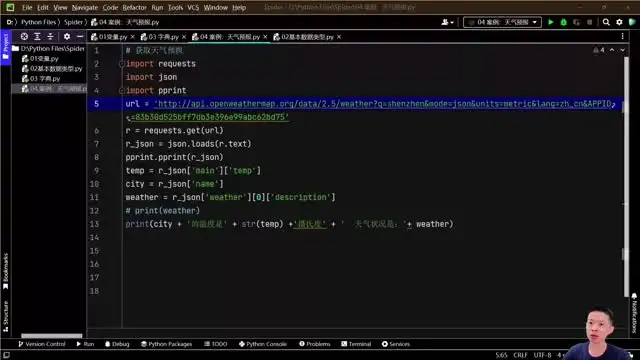Open Python Console tool window
The width and height of the screenshot is (640, 360).
coord(263,344)
